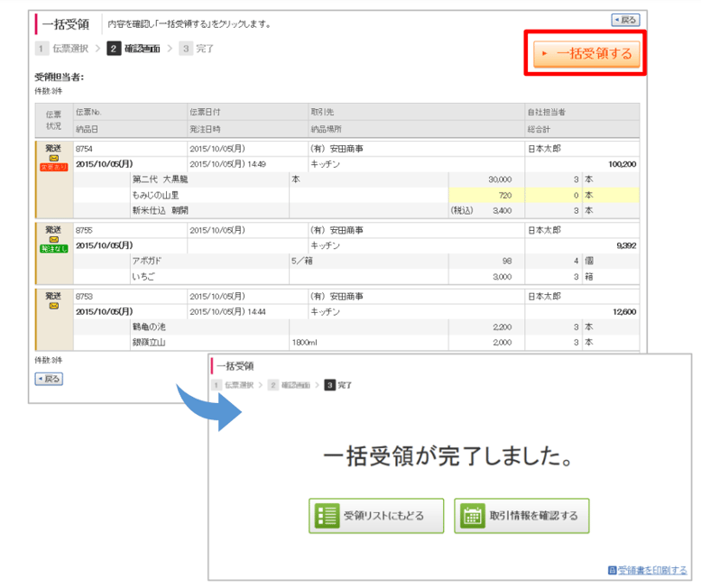
Task: Open the 受領書を印刷する link
Action: point(651,570)
